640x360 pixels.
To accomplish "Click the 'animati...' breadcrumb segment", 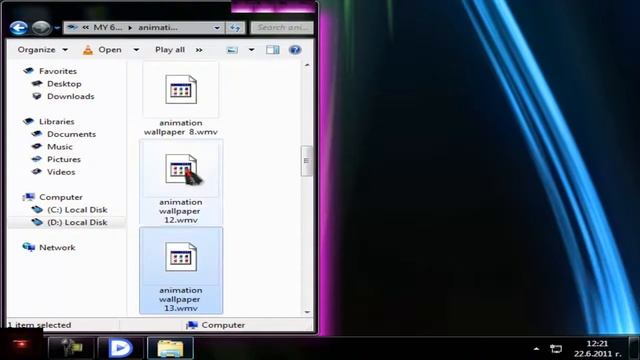I will [158, 27].
